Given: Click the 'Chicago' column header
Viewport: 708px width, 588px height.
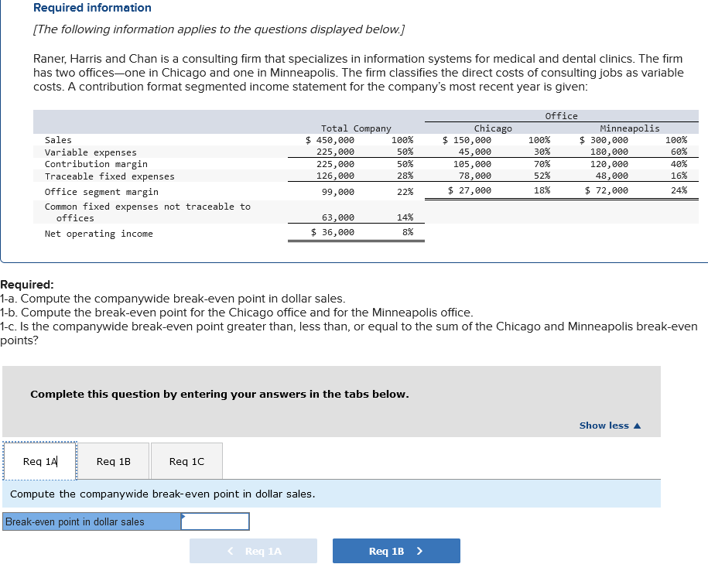Looking at the screenshot, I should [493, 128].
